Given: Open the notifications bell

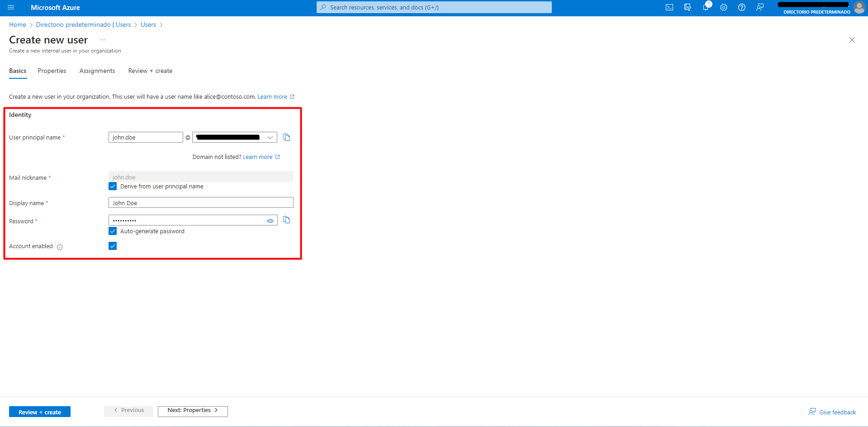Looking at the screenshot, I should click(706, 7).
